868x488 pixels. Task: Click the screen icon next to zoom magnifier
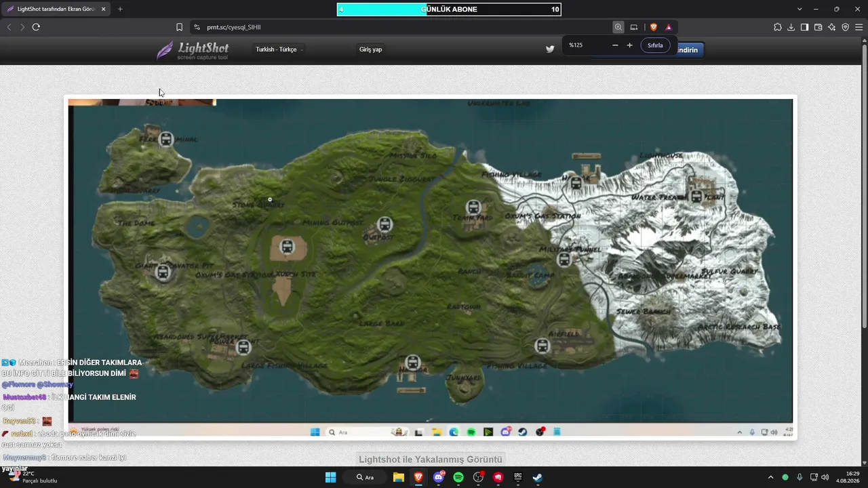(634, 27)
